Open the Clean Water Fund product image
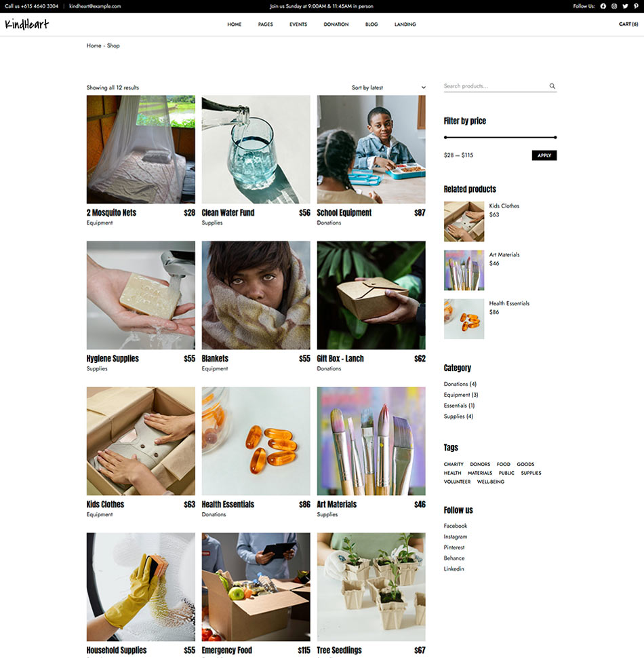Image resolution: width=644 pixels, height=658 pixels. pos(256,149)
